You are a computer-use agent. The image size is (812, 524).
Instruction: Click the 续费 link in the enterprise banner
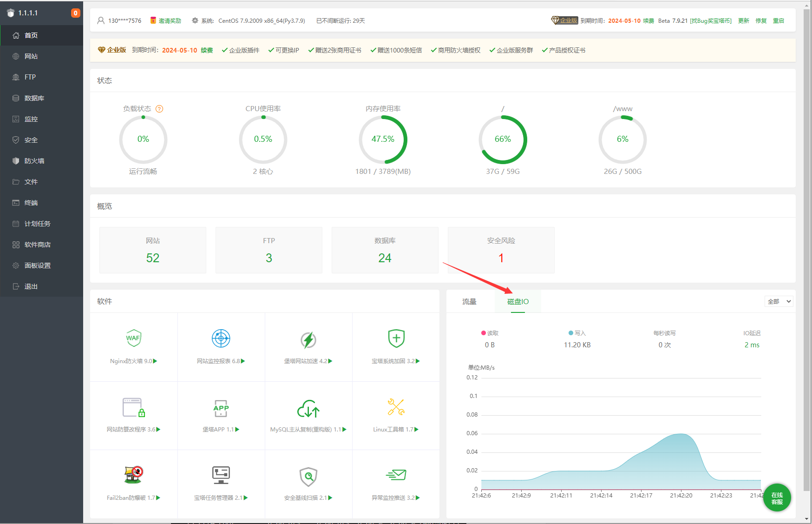(x=207, y=50)
